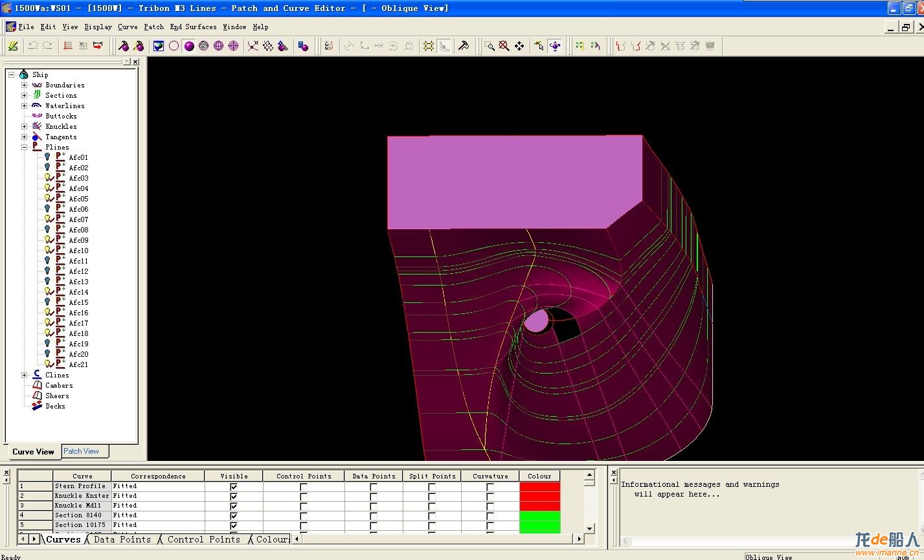The image size is (924, 560).
Task: Toggle the light bulb beside Afc11
Action: pyautogui.click(x=47, y=261)
